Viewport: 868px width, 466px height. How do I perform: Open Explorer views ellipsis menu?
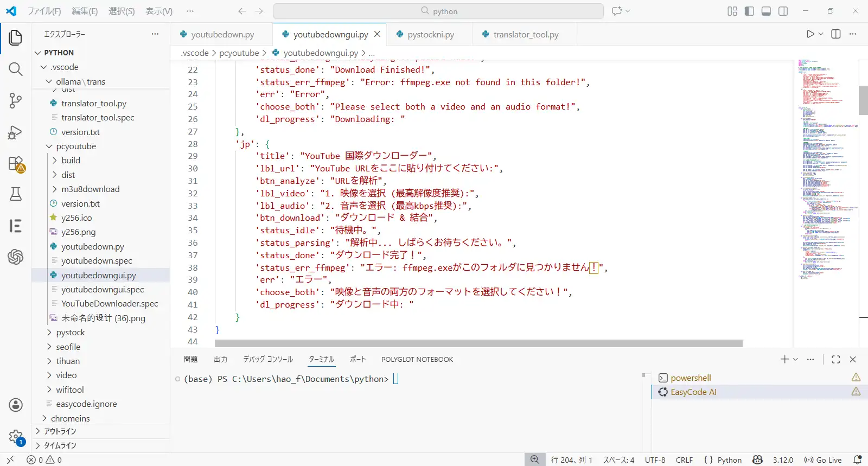(x=155, y=34)
